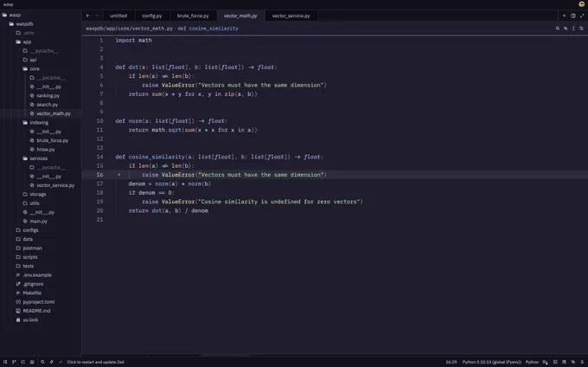Click the plus icon to create new item
The width and height of the screenshot is (588, 367).
tap(564, 16)
